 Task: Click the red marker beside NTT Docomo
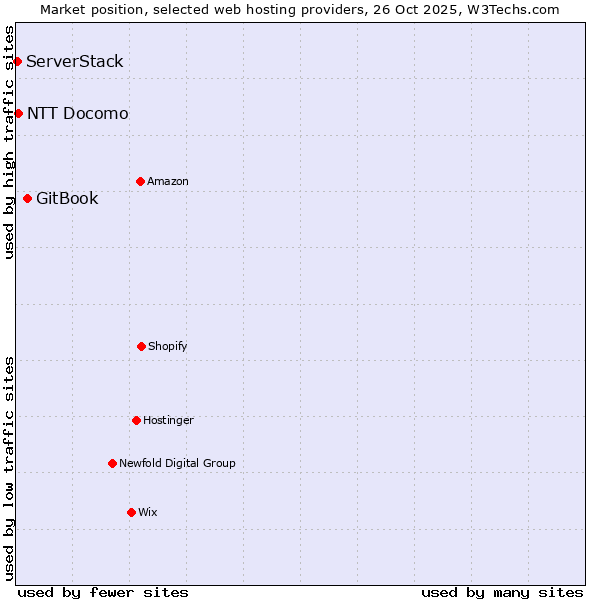18,113
